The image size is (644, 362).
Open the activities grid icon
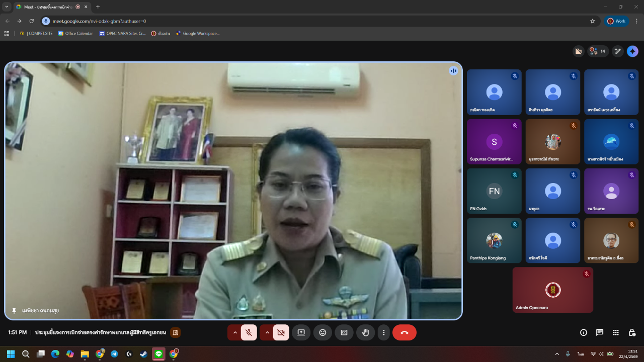tap(616, 332)
